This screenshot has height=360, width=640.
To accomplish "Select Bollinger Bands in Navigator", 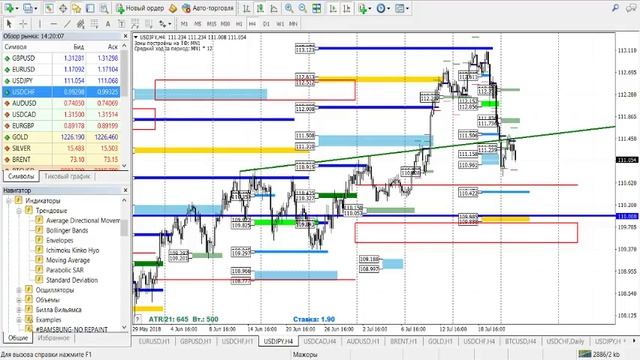I will 67,231.
